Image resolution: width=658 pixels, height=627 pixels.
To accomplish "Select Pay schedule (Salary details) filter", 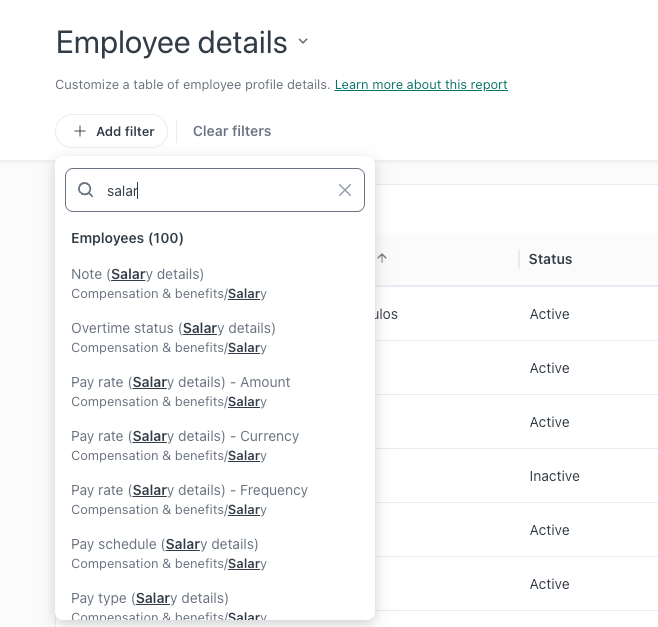I will click(165, 544).
